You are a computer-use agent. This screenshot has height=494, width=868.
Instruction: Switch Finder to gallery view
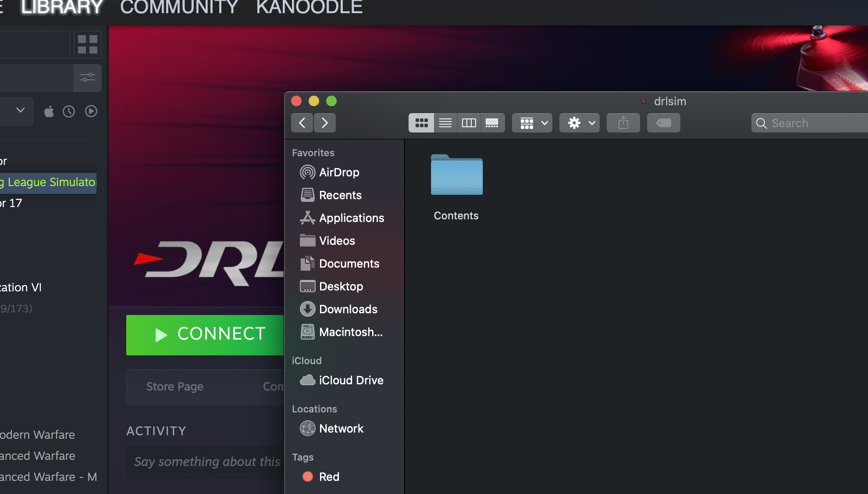point(492,123)
